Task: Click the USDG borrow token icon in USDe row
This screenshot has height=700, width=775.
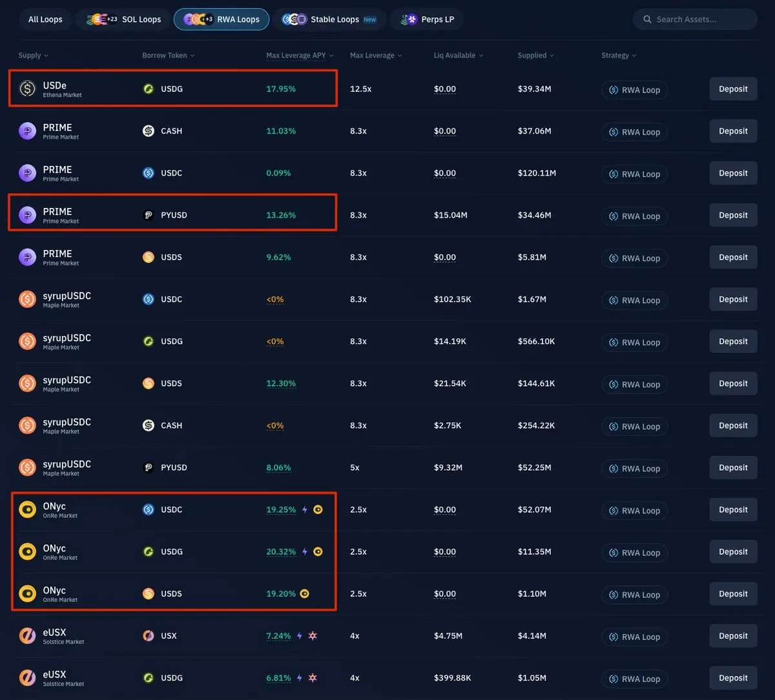Action: tap(149, 88)
